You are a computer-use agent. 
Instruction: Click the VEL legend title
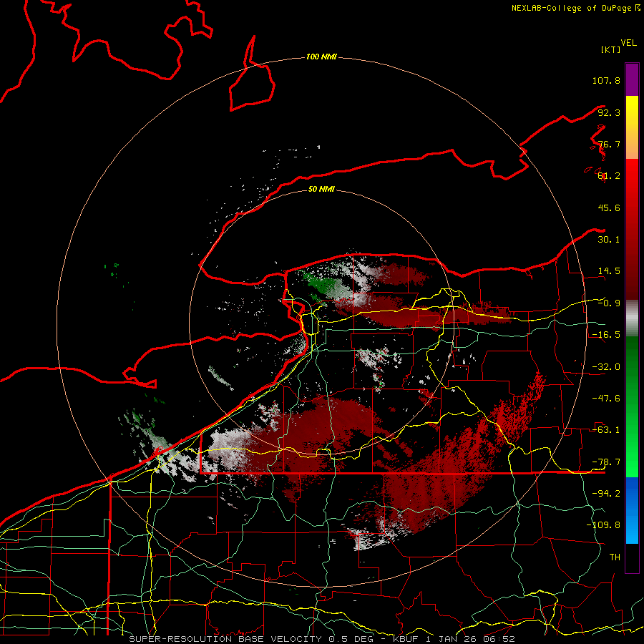pos(628,43)
